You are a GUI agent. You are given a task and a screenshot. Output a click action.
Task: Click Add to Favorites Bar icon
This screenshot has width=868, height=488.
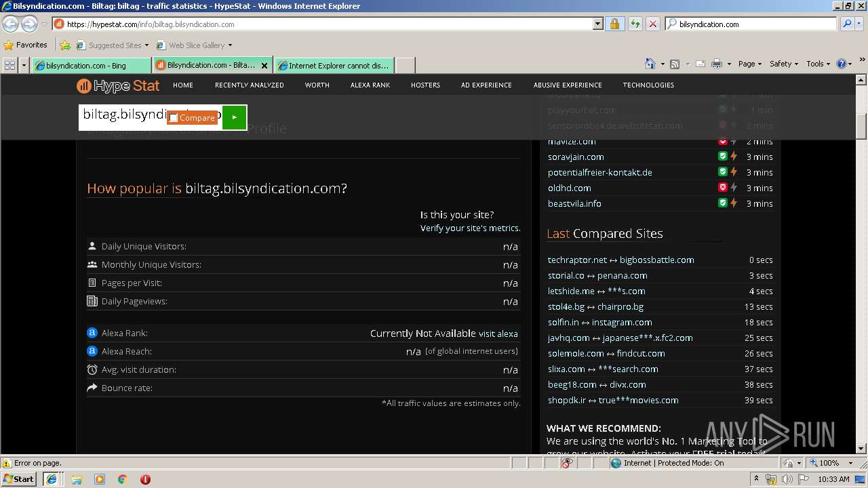click(65, 45)
